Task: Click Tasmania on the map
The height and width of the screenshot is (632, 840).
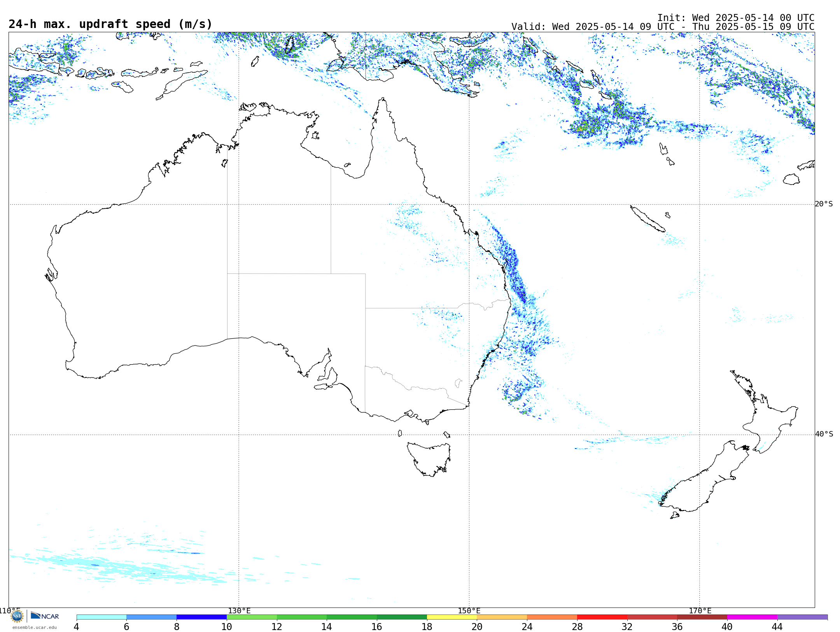Action: 429,459
